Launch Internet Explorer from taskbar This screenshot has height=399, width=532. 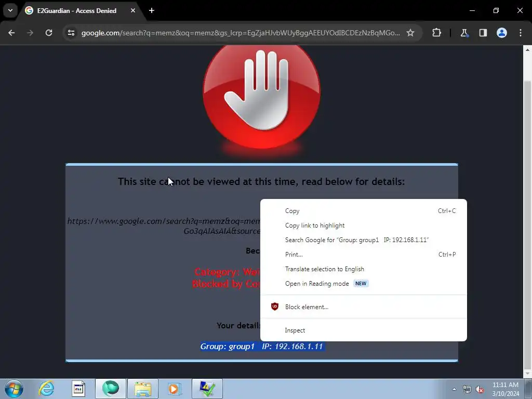pos(46,389)
